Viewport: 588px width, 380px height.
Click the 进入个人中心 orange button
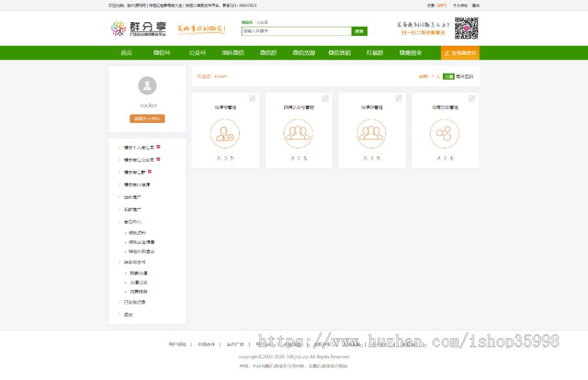pyautogui.click(x=148, y=118)
